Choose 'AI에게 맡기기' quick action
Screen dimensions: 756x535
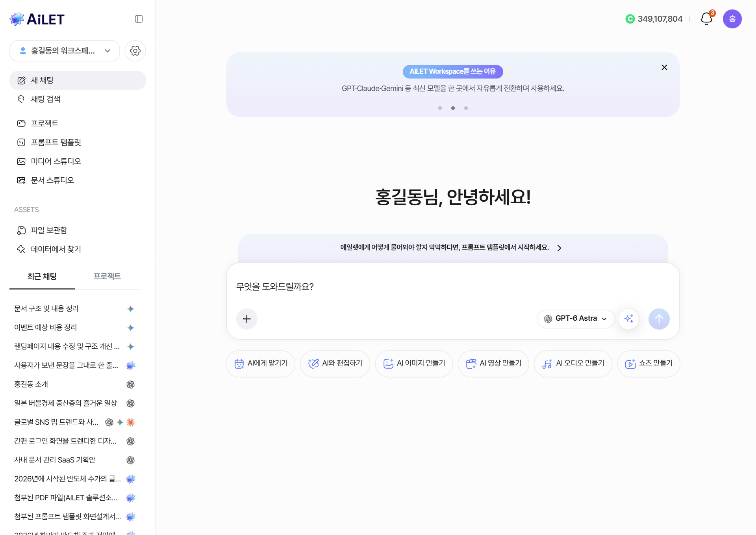click(261, 364)
